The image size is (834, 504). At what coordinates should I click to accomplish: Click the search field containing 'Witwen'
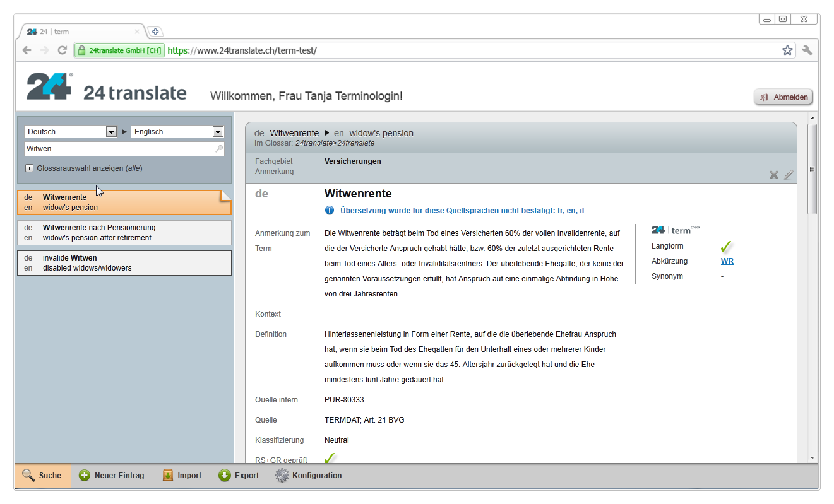click(124, 149)
